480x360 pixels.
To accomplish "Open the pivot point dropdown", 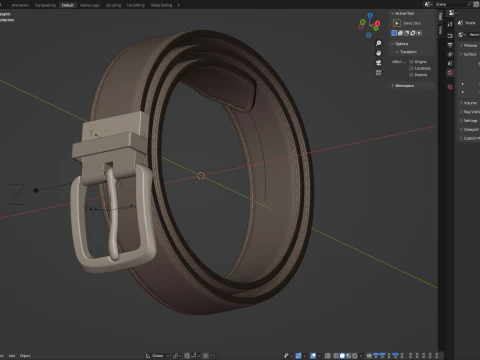I will pyautogui.click(x=176, y=356).
